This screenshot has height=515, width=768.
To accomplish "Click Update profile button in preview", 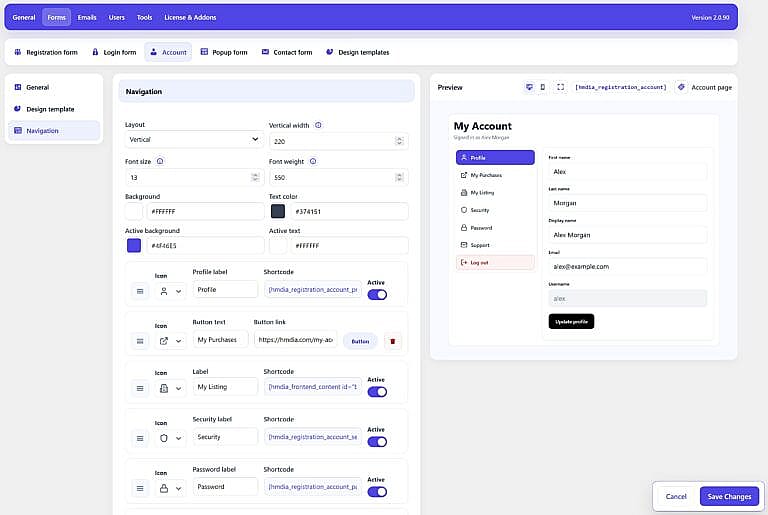I will (571, 321).
